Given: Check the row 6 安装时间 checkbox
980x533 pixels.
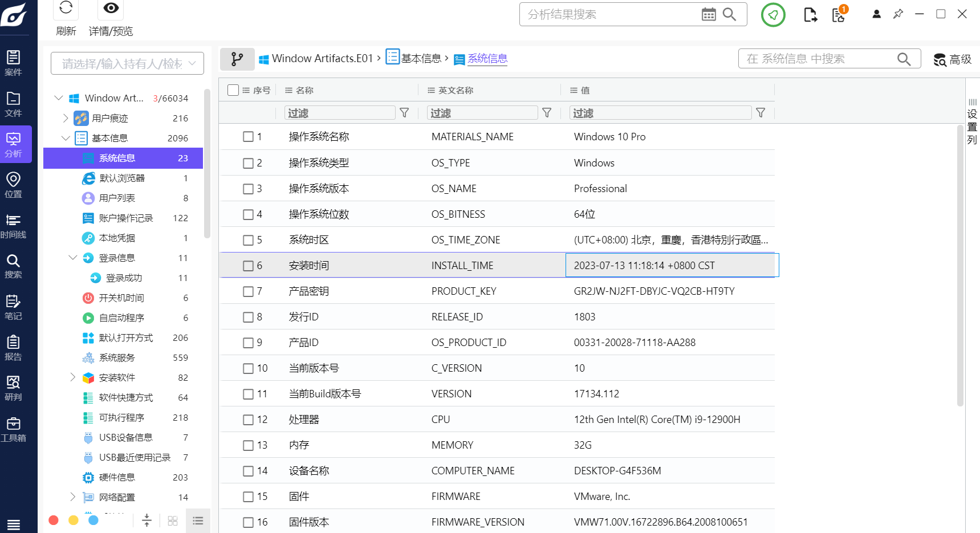Looking at the screenshot, I should click(248, 266).
